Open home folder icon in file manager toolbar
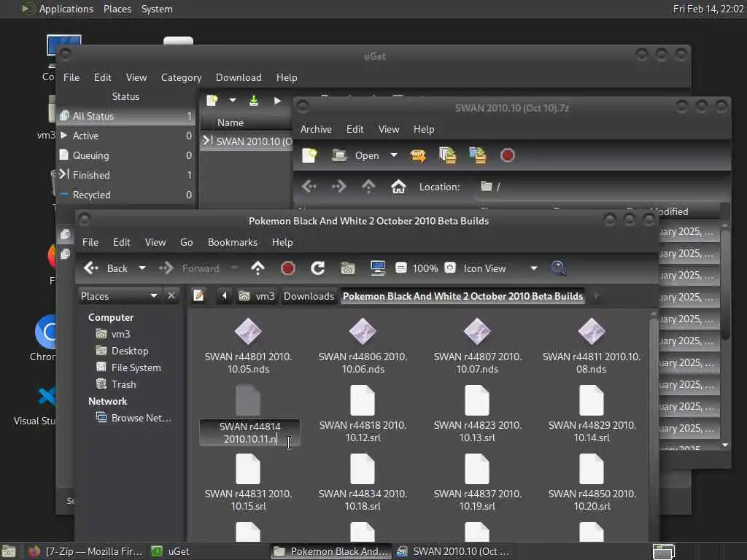The height and width of the screenshot is (560, 747). [x=348, y=268]
